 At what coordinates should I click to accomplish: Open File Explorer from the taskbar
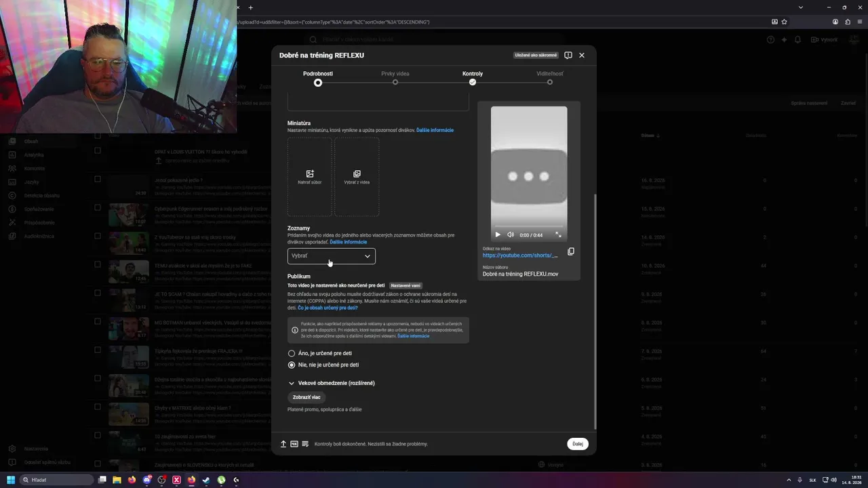pyautogui.click(x=117, y=480)
